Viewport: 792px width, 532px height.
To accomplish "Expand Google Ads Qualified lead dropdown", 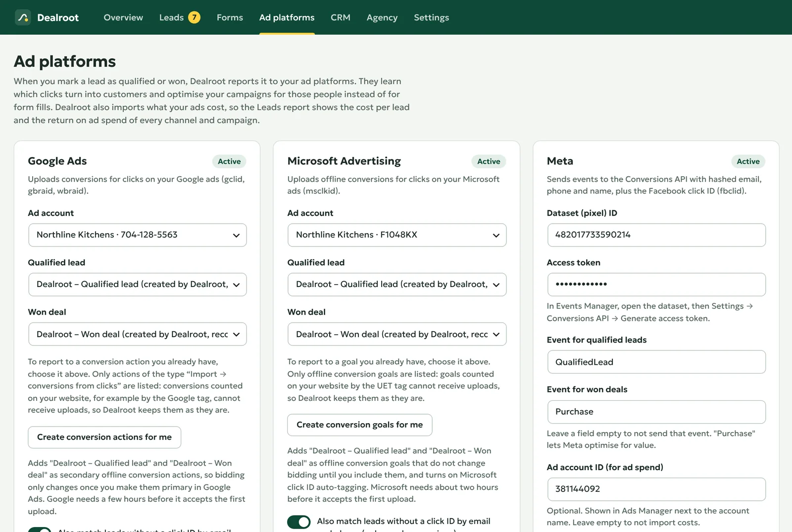I will point(138,285).
